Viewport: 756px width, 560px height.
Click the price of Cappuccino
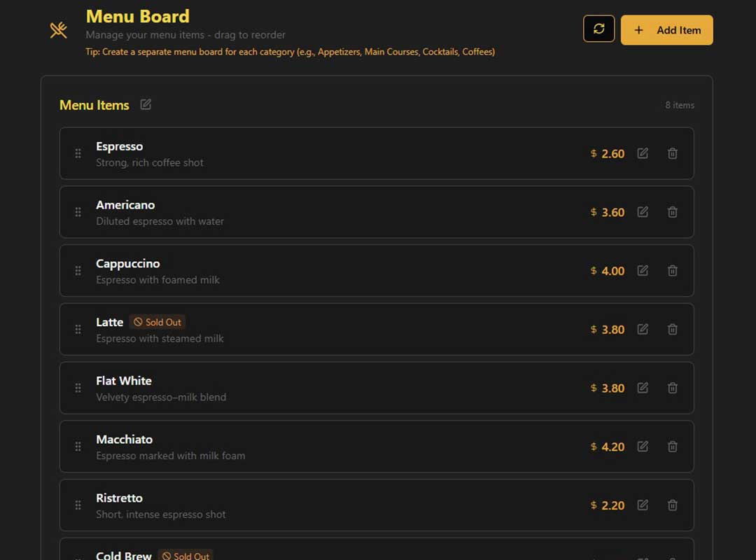[x=607, y=270]
